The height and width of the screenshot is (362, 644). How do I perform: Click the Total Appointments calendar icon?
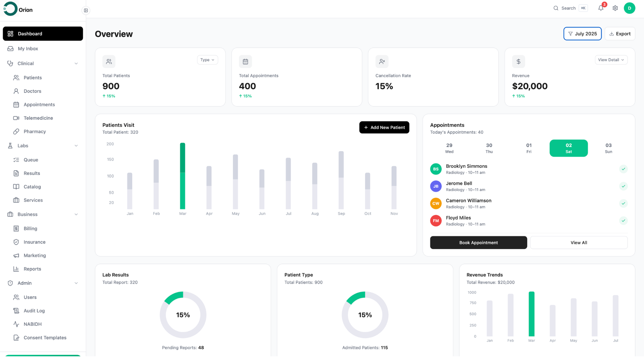coord(245,62)
